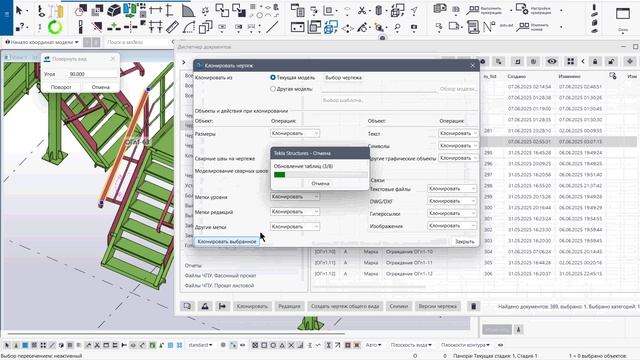Click the numbering settings gear icon
Viewport: 640px width, 360px height.
coord(522,9)
